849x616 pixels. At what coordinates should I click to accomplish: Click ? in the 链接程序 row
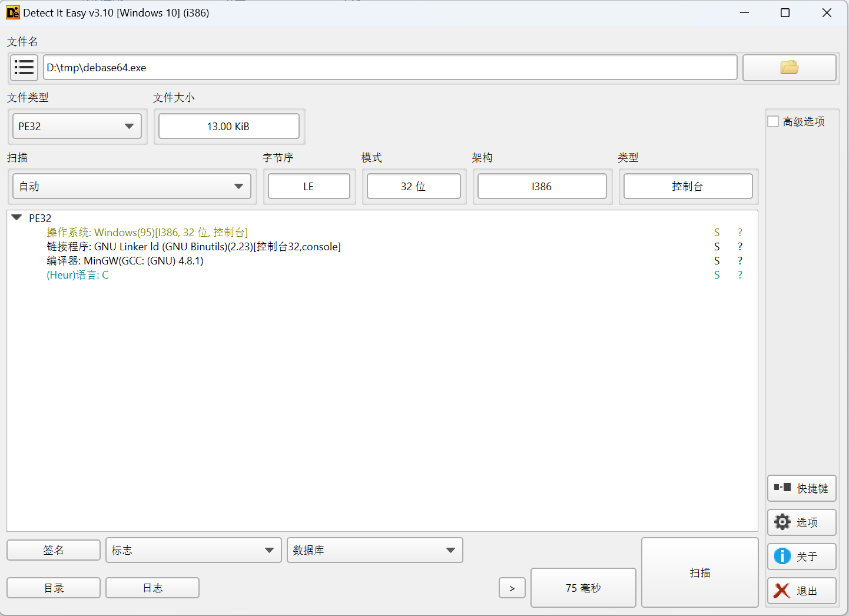coord(740,247)
